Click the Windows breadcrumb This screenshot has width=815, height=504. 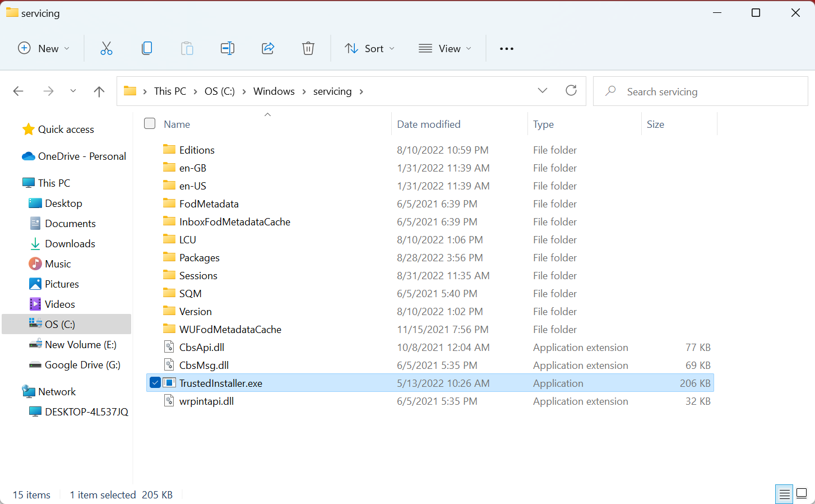pyautogui.click(x=274, y=91)
